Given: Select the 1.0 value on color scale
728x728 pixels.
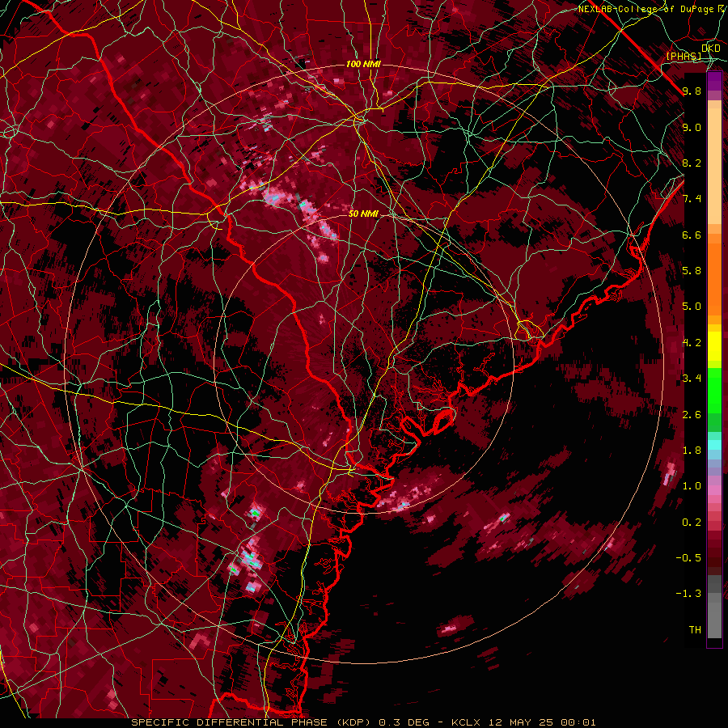Looking at the screenshot, I should (692, 486).
